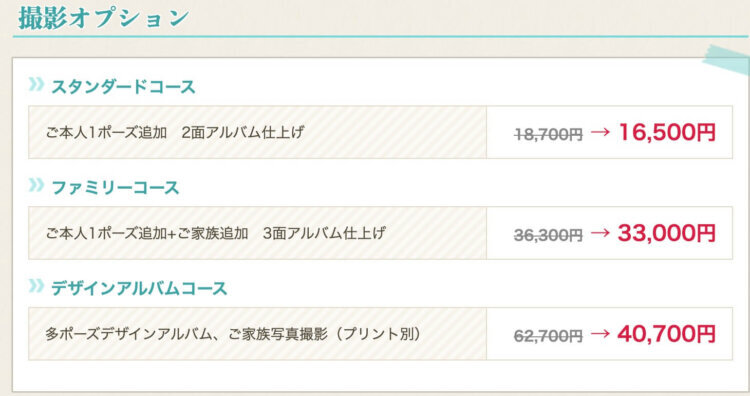Select the 撮影オプション page heading
The width and height of the screenshot is (750, 396).
[104, 18]
